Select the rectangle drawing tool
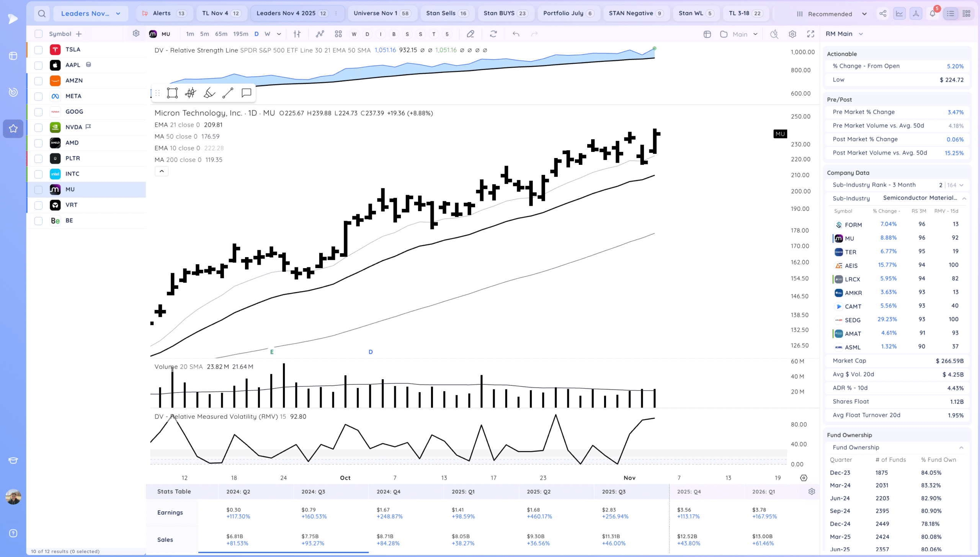980x557 pixels. [172, 93]
